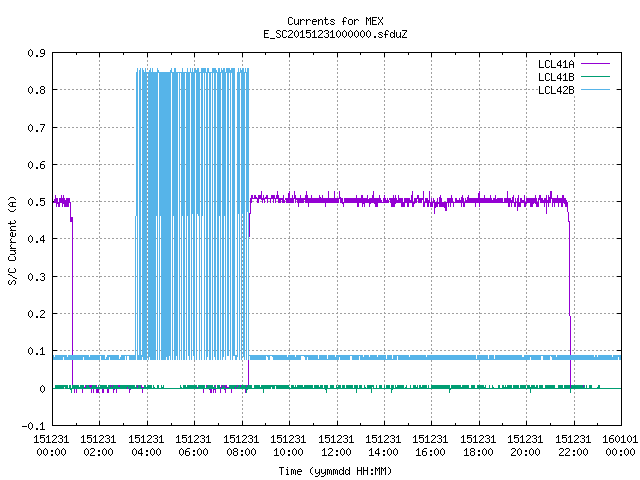Click the 0.5 y-axis tick label

pyautogui.click(x=36, y=202)
